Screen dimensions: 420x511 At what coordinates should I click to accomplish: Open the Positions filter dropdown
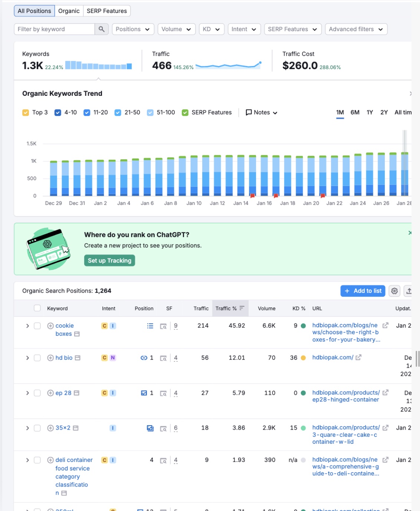pos(133,29)
